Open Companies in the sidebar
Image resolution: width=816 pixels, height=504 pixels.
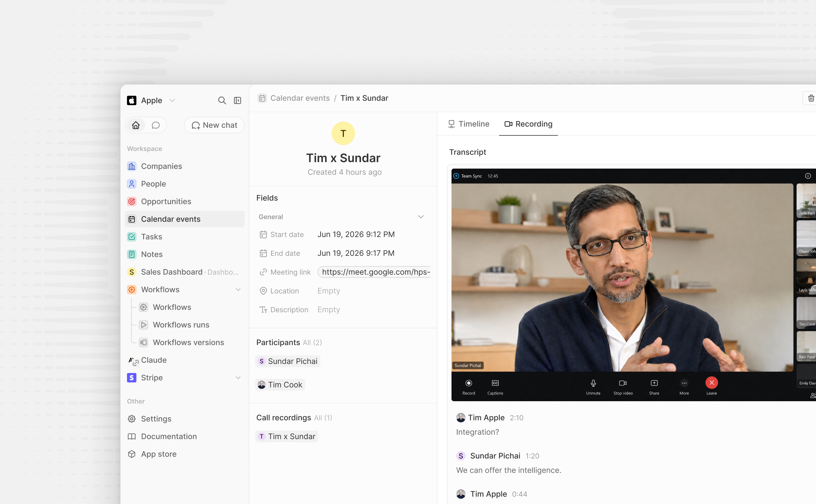coord(185,166)
